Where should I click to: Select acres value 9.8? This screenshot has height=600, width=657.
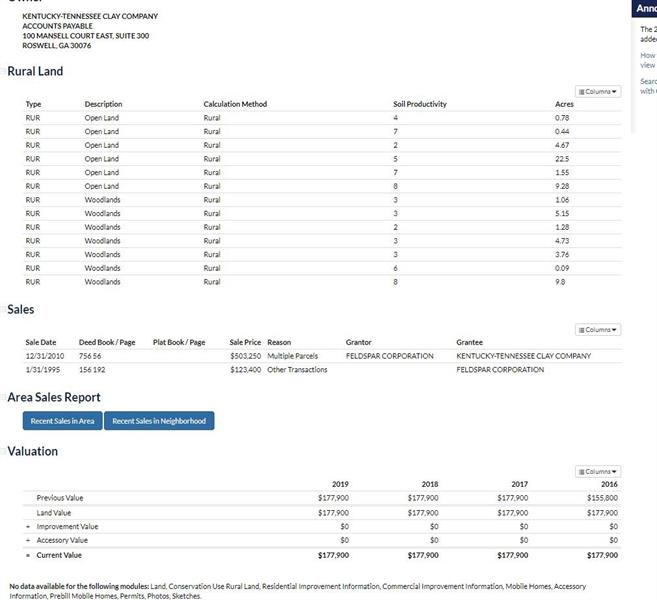pyautogui.click(x=560, y=282)
